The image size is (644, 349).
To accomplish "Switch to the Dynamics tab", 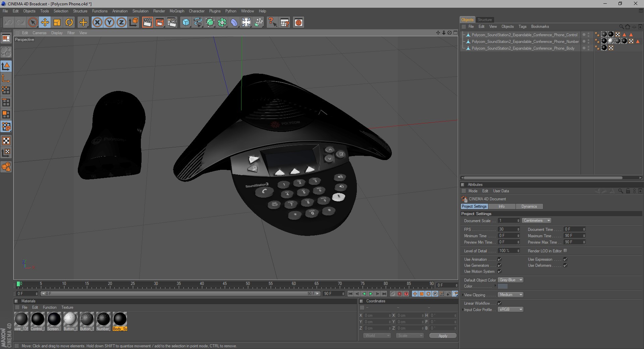I will click(529, 206).
